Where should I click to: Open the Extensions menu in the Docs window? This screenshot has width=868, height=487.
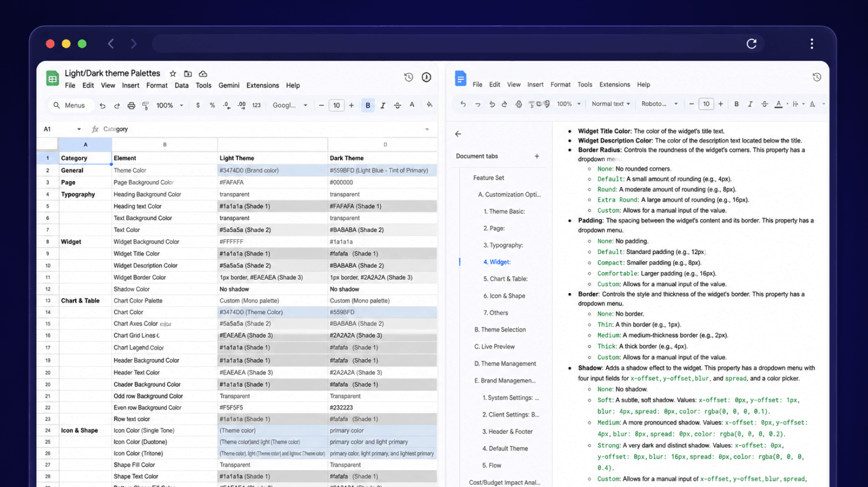[x=614, y=84]
